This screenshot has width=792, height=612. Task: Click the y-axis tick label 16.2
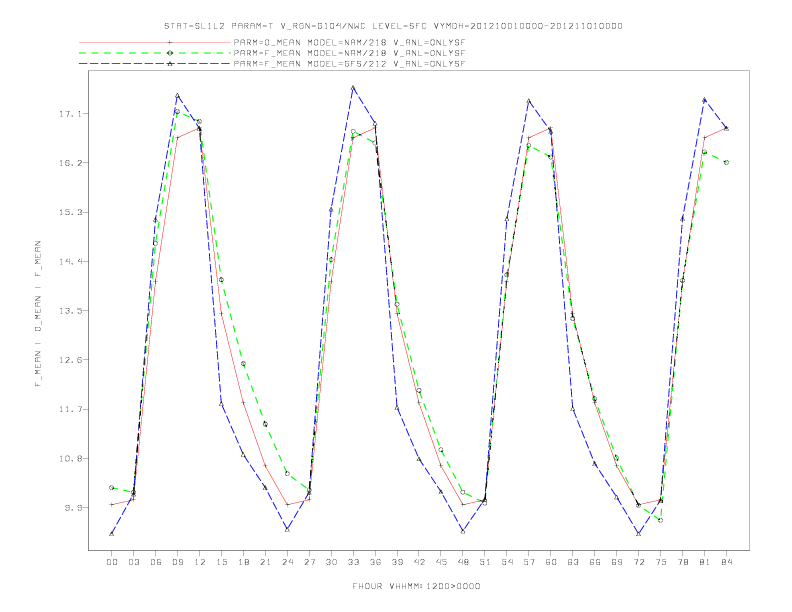(x=70, y=163)
